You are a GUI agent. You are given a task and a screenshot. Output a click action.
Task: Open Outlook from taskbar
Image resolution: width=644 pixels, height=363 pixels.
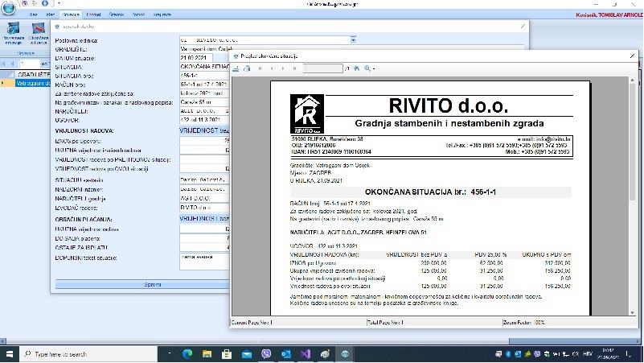[x=286, y=353]
